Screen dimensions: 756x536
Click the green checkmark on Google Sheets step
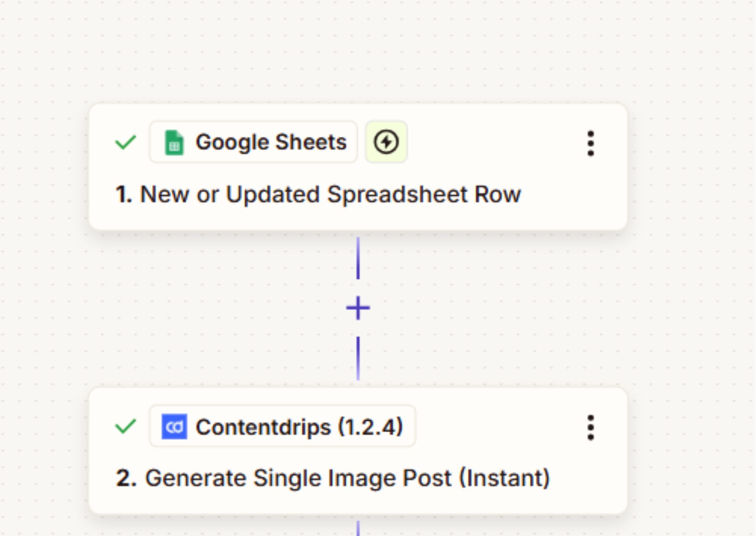(x=125, y=142)
